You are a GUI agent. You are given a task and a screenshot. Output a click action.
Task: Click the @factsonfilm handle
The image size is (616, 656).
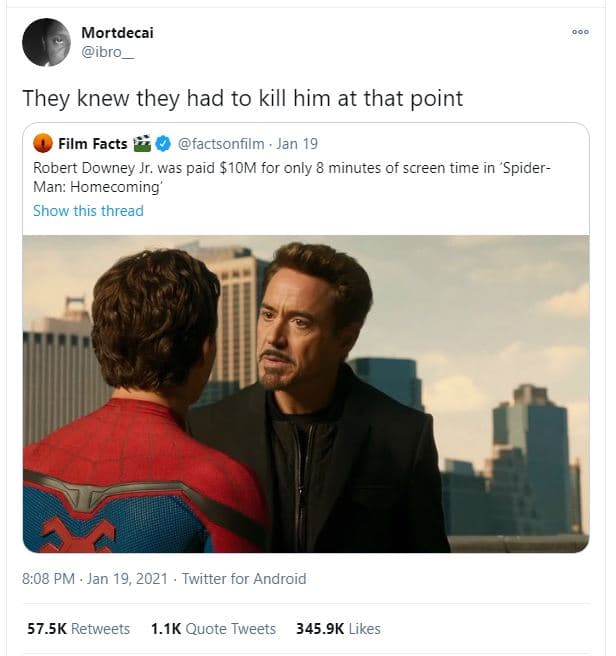coord(221,144)
